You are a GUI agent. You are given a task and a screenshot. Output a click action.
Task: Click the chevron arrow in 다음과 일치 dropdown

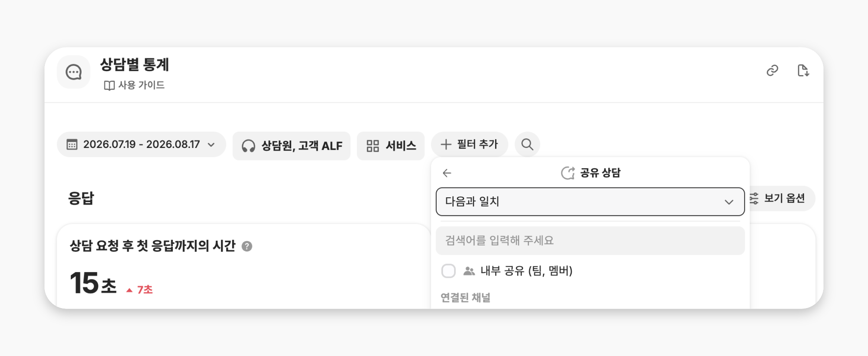pyautogui.click(x=729, y=202)
